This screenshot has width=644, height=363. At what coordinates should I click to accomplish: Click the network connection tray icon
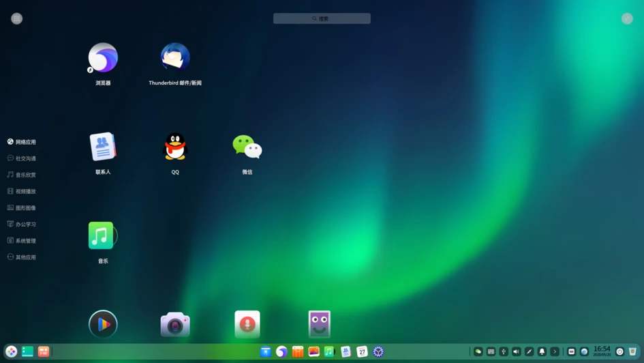[x=529, y=352]
